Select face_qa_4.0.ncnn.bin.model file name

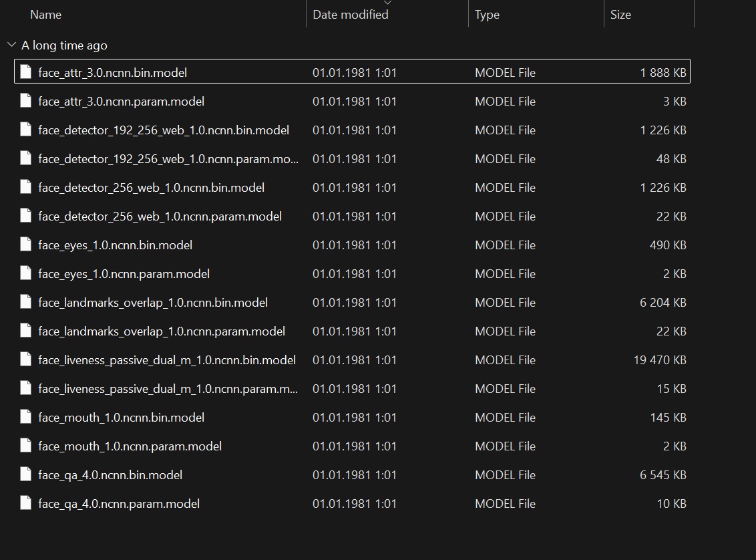coord(110,474)
